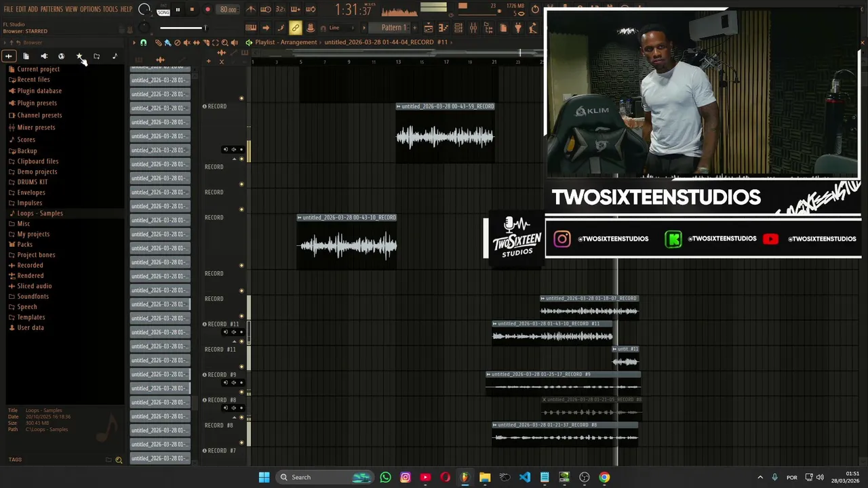The height and width of the screenshot is (488, 868).
Task: Open the channel rack window
Action: point(458,28)
